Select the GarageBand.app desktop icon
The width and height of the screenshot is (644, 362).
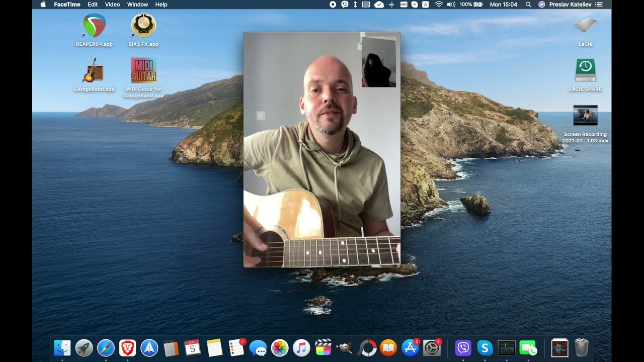point(94,70)
